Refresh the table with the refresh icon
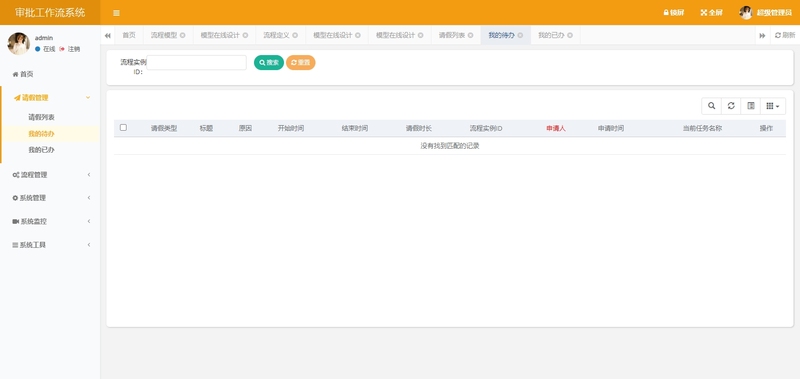 (731, 106)
